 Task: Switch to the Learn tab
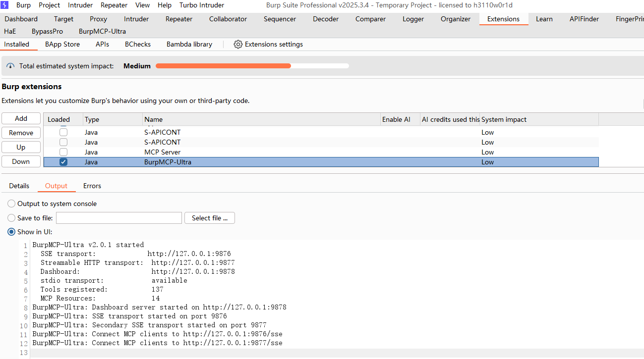(x=544, y=19)
